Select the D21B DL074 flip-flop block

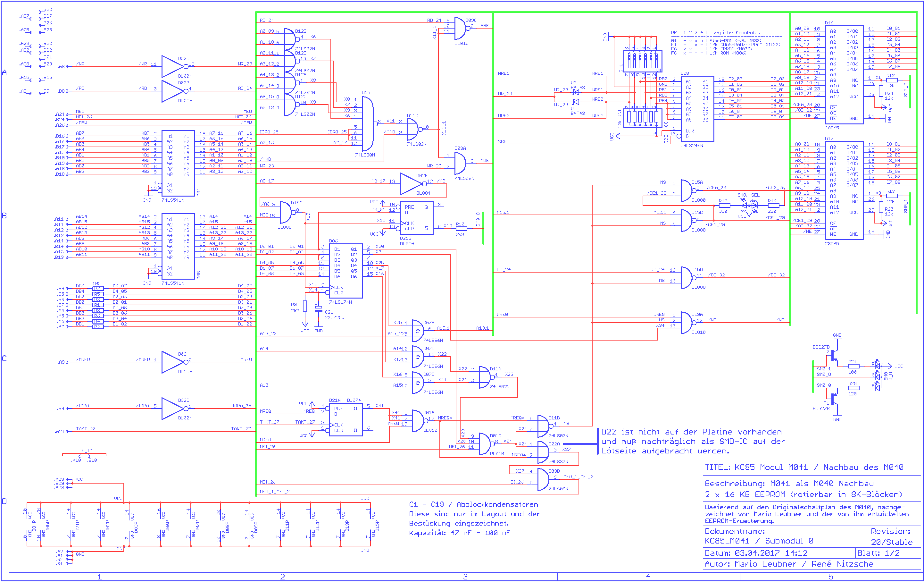[416, 218]
